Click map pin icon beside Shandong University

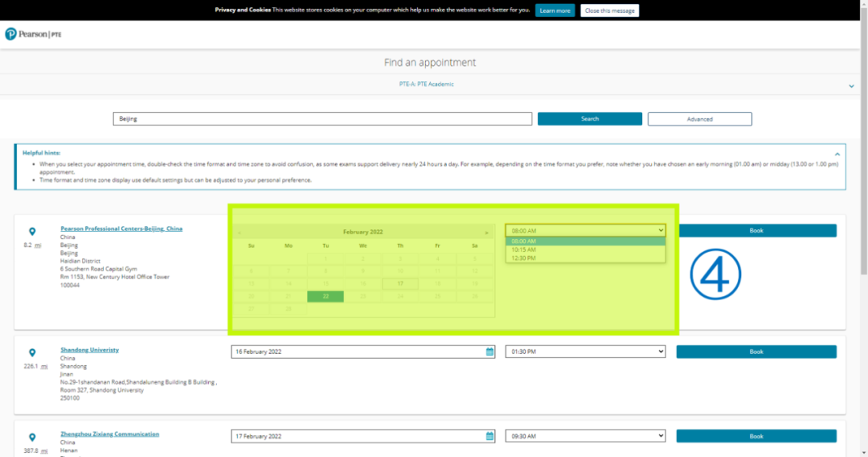pos(32,352)
